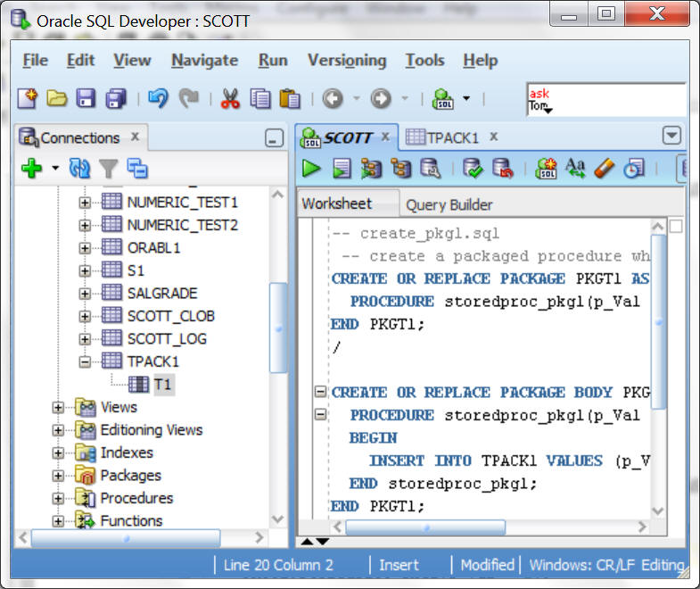This screenshot has width=700, height=589.
Task: Expand the ORABL1 table node
Action: point(85,248)
